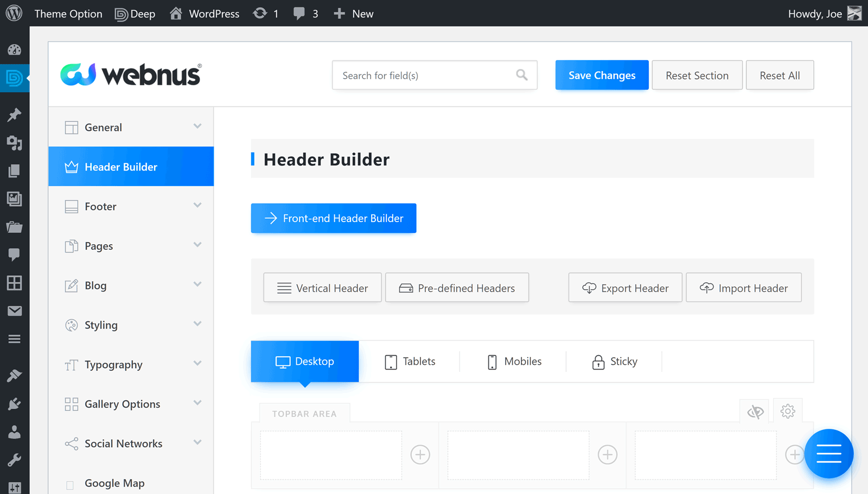Click the plus button in the first topbar column
The image size is (868, 494).
point(420,455)
